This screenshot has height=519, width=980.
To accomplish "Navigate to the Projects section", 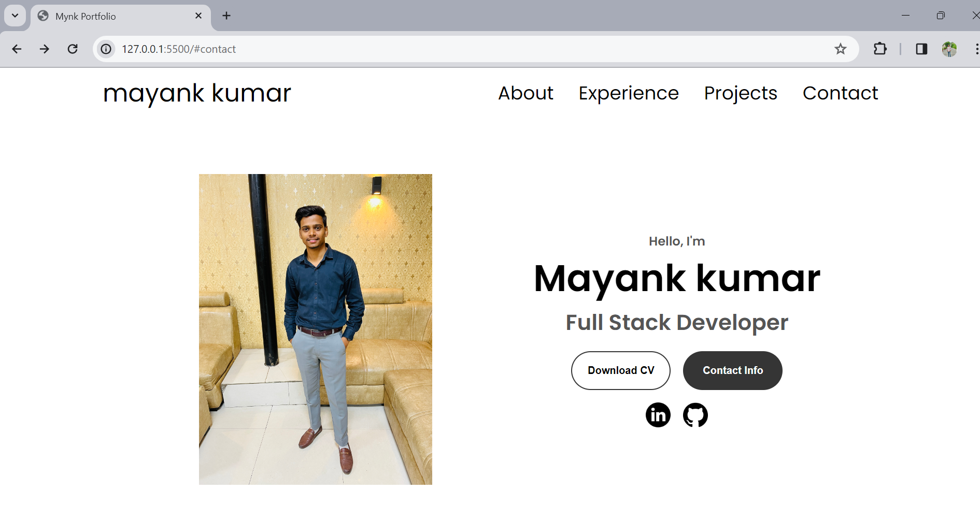I will pos(740,94).
